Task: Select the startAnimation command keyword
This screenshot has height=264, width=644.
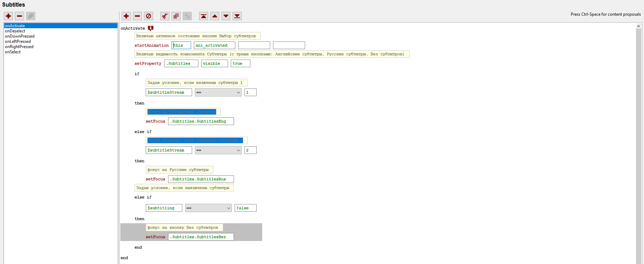Action: (152, 45)
